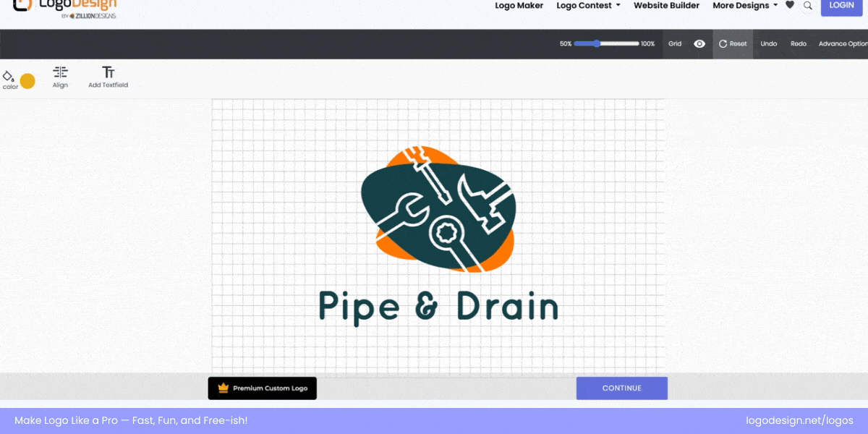
Task: Expand the More Designs dropdown
Action: click(x=745, y=6)
